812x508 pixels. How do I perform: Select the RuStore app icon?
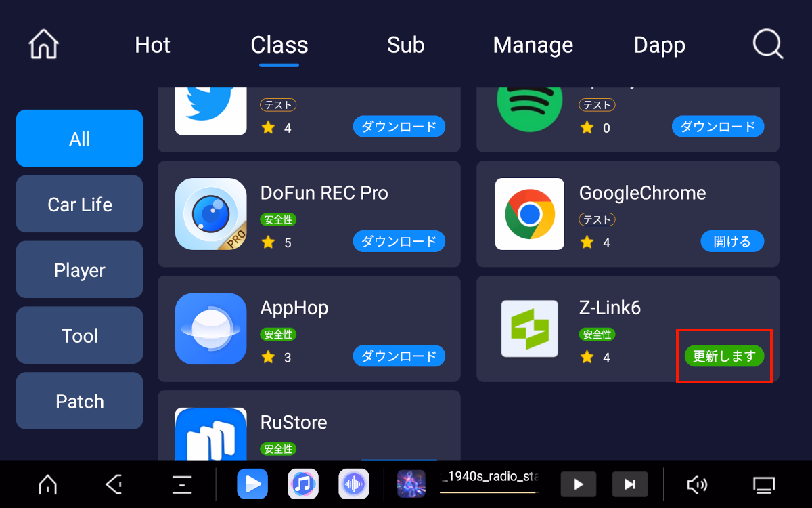tap(210, 433)
